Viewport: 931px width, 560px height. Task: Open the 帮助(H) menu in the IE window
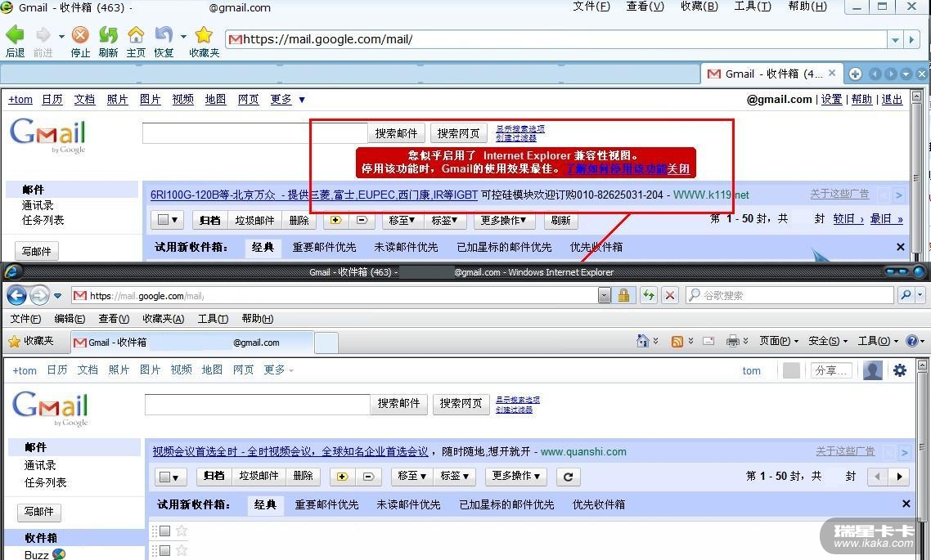coord(258,319)
